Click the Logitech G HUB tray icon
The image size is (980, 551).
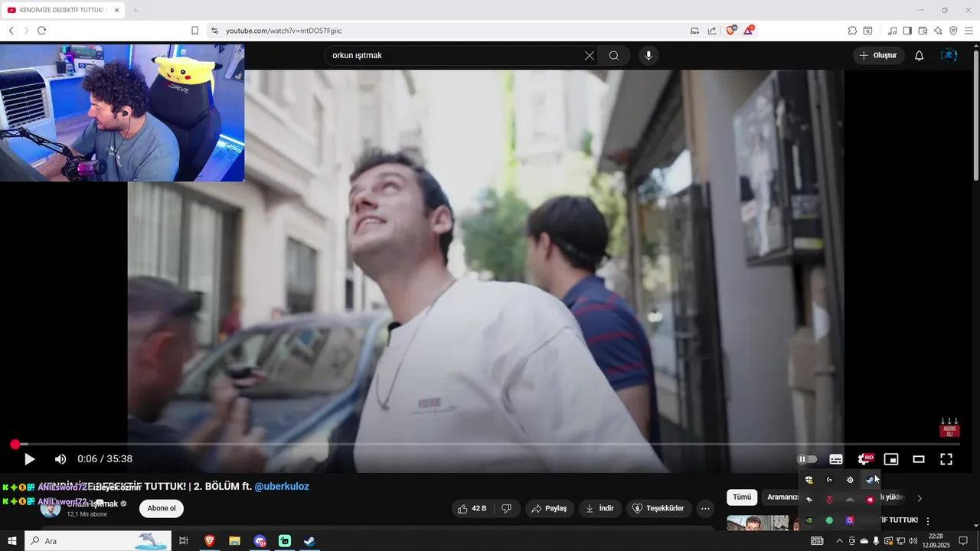pyautogui.click(x=829, y=480)
